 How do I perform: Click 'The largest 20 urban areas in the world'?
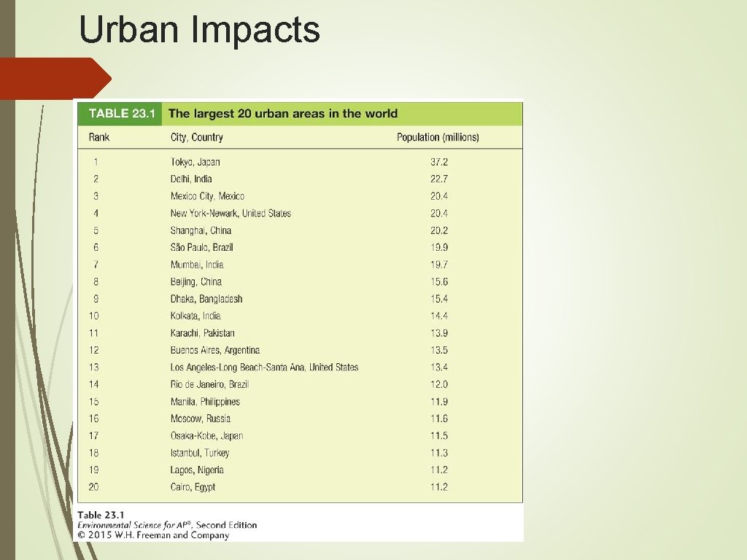[x=283, y=113]
